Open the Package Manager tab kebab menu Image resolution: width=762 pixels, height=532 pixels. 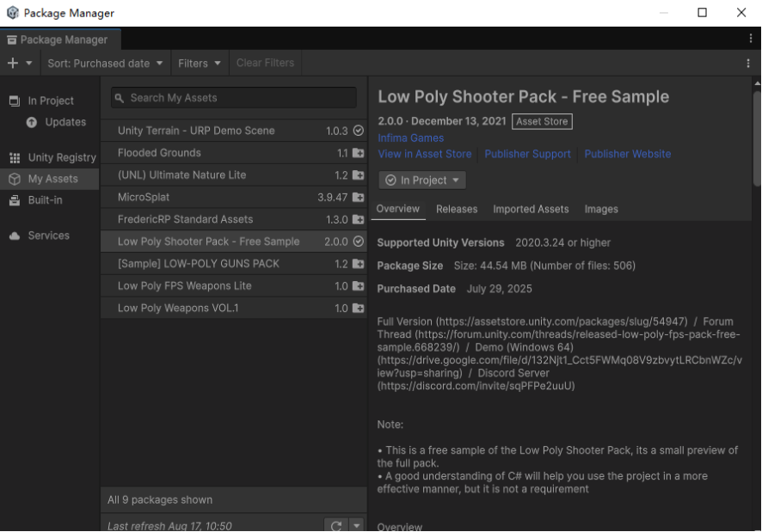coord(750,39)
